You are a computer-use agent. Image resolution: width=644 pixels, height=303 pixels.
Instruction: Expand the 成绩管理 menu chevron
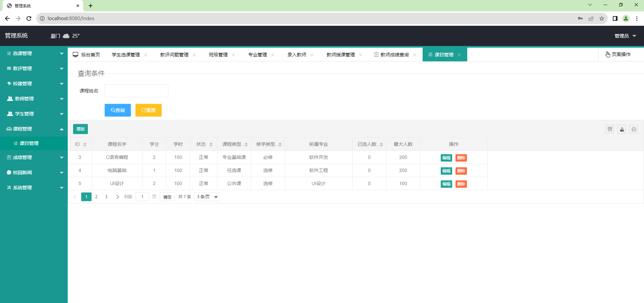(61, 157)
